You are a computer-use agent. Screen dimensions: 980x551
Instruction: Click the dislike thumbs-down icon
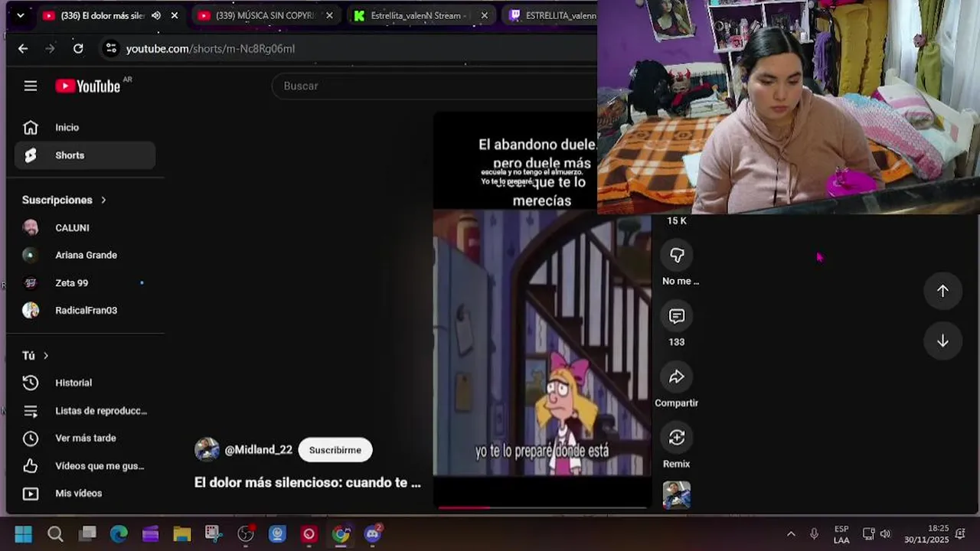677,255
